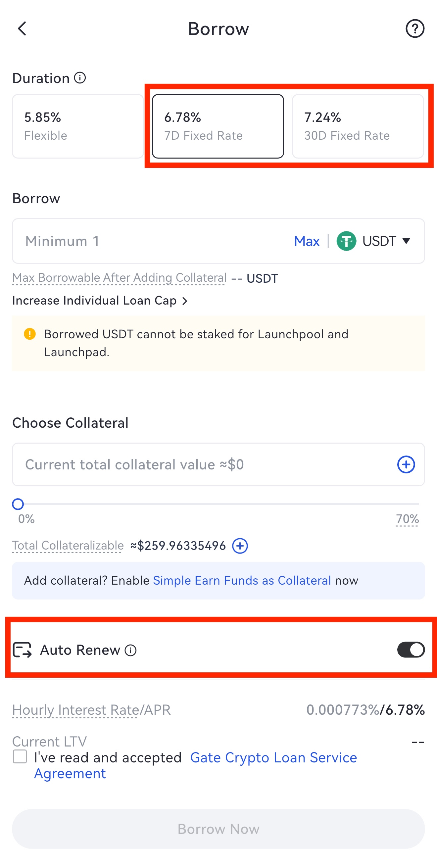Check the service agreement acceptance checkbox
The image size is (437, 868).
[20, 756]
